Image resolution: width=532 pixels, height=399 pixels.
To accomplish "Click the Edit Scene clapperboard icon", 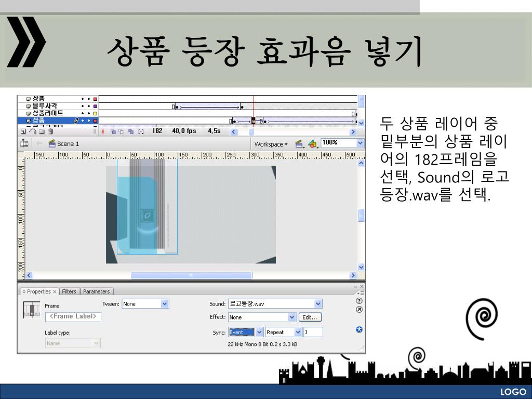I will point(299,144).
